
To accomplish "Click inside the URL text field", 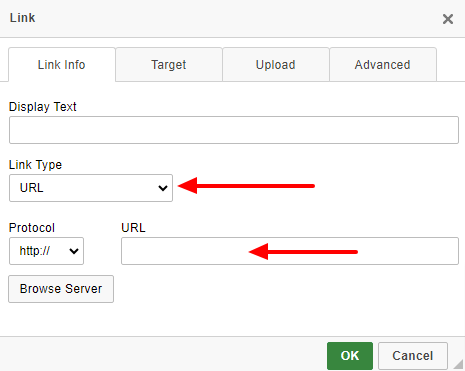I will [x=290, y=251].
